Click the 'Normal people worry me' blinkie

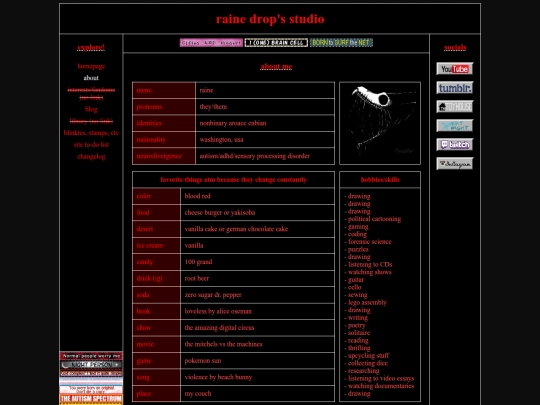click(91, 356)
